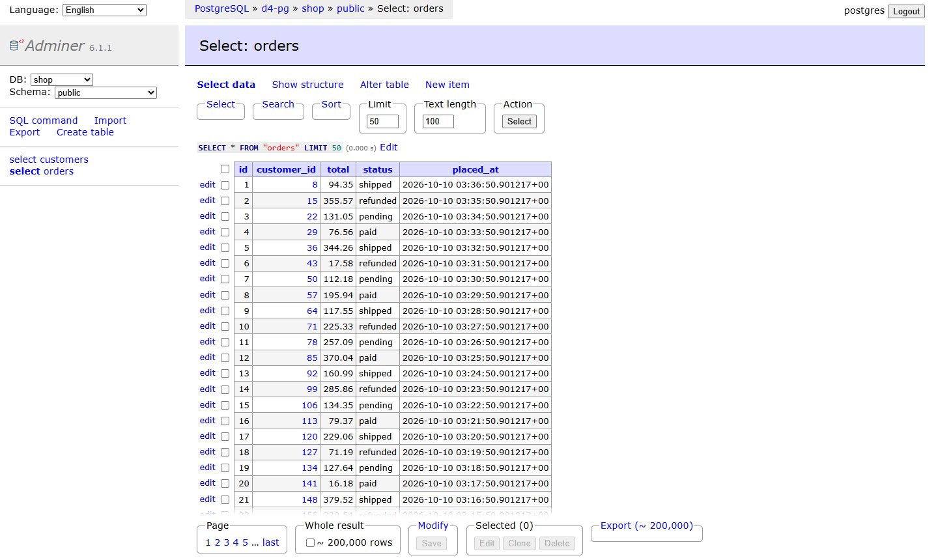Expand the Search filter fieldset

[278, 104]
